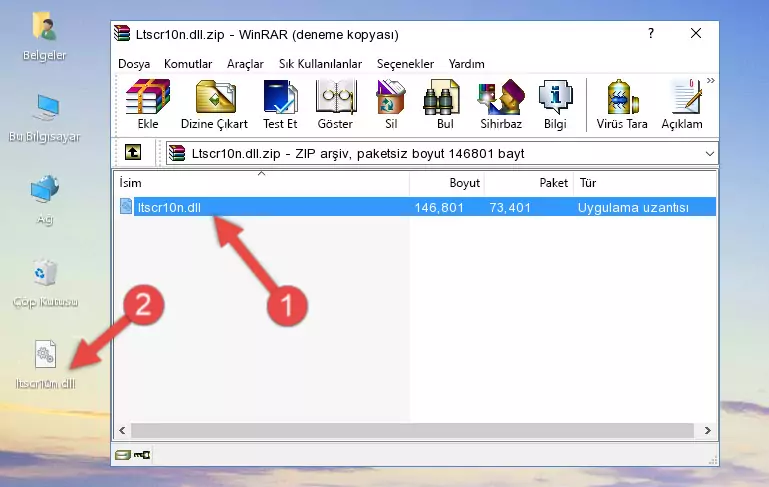Image resolution: width=769 pixels, height=487 pixels.
Task: Click the horizontal scrollbar right arrow
Action: point(707,431)
